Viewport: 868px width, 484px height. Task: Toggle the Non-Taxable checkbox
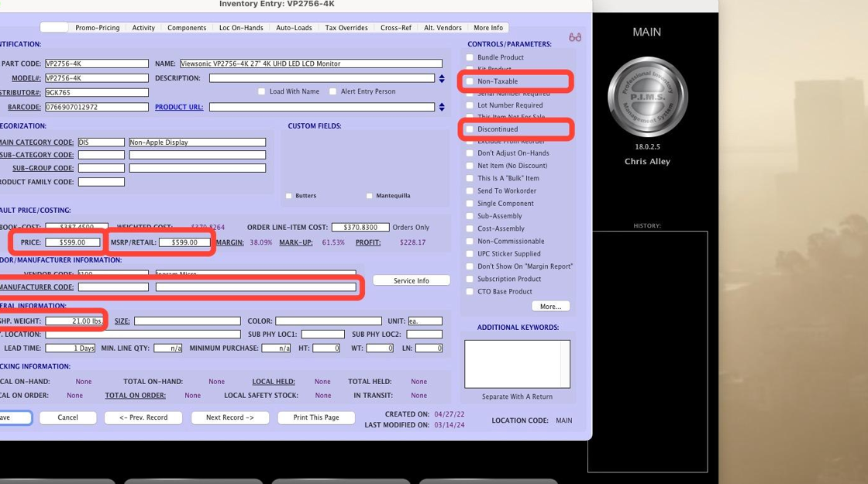(x=470, y=81)
